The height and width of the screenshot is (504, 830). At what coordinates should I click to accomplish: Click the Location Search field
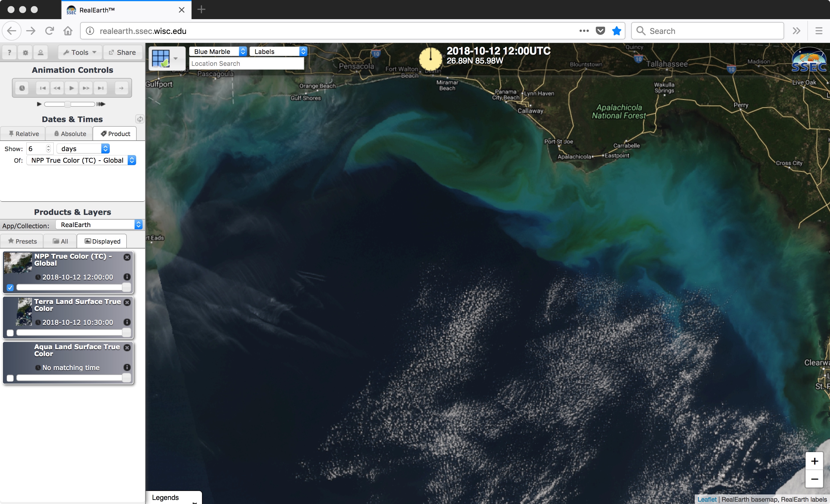point(246,64)
